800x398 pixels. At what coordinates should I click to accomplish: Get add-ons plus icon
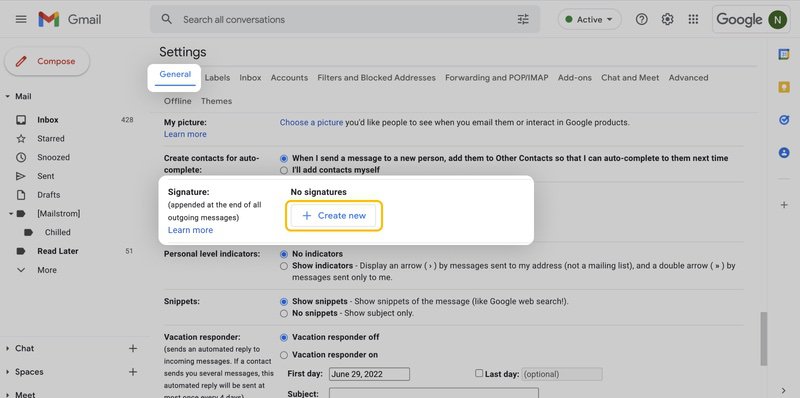pos(784,205)
